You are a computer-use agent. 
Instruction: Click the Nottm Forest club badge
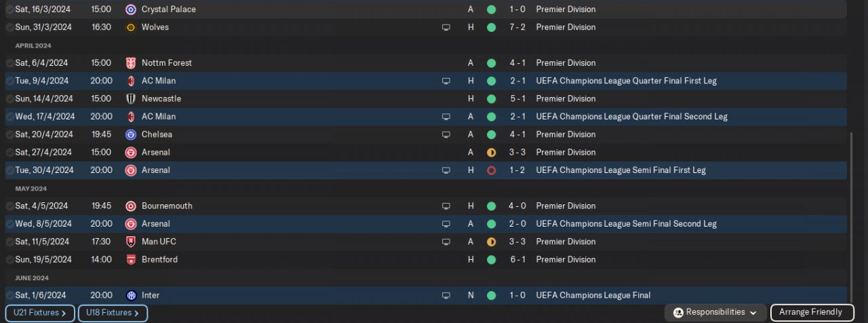[131, 63]
